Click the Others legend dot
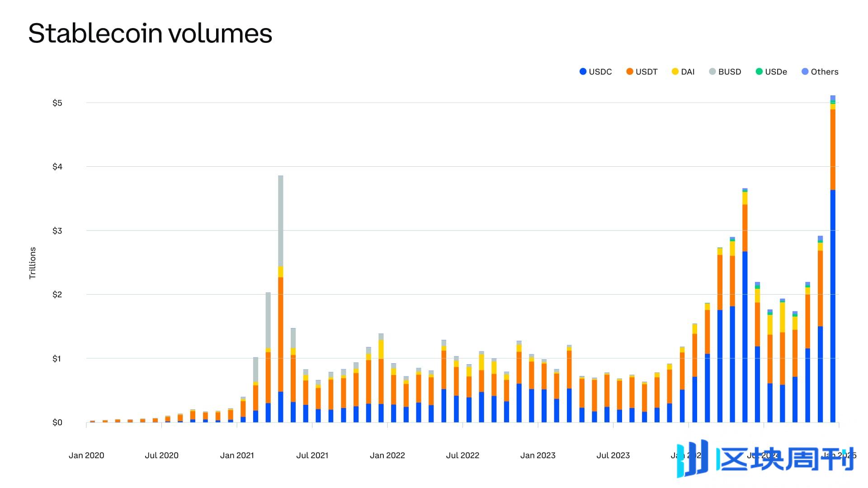The image size is (868, 488). [805, 71]
